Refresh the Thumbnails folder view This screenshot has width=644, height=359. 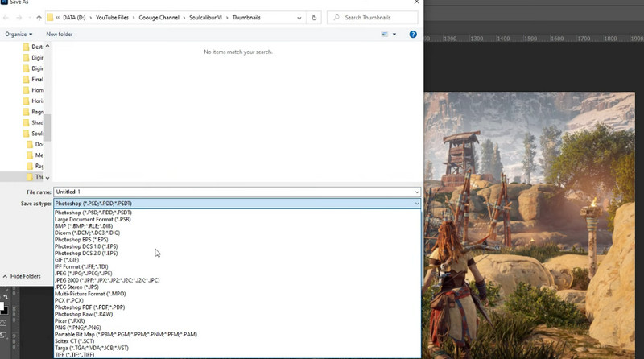[314, 18]
